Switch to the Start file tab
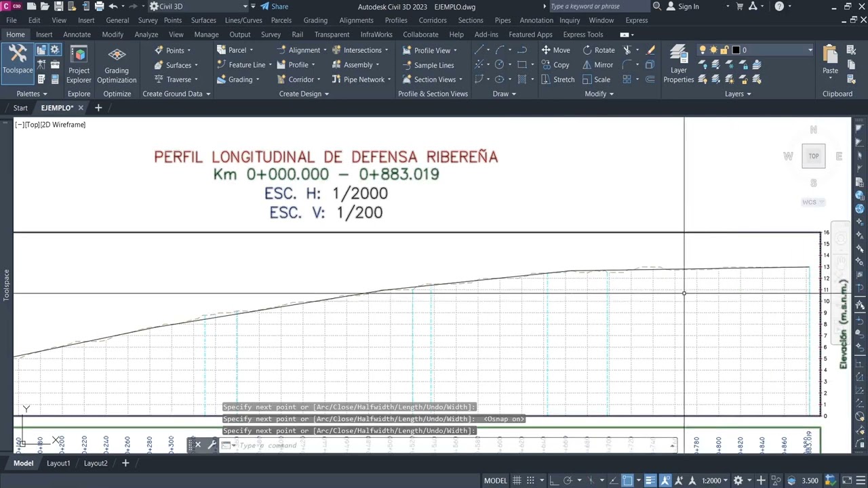Image resolution: width=868 pixels, height=488 pixels. (x=20, y=108)
